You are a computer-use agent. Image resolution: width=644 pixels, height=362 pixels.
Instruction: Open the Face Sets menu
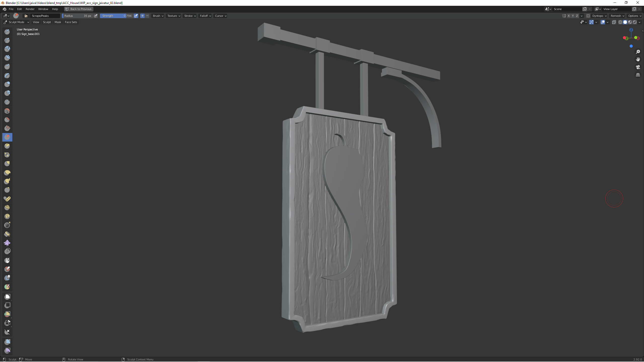tap(71, 22)
